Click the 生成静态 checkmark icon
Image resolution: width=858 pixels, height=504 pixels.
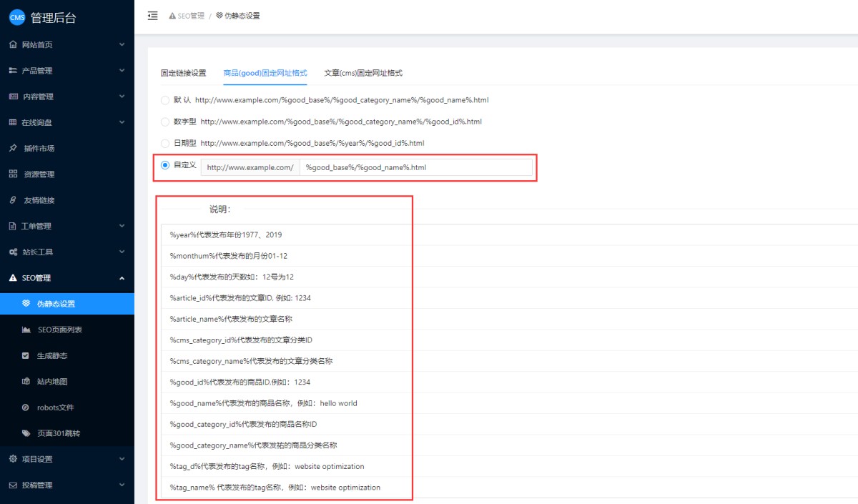tap(26, 355)
